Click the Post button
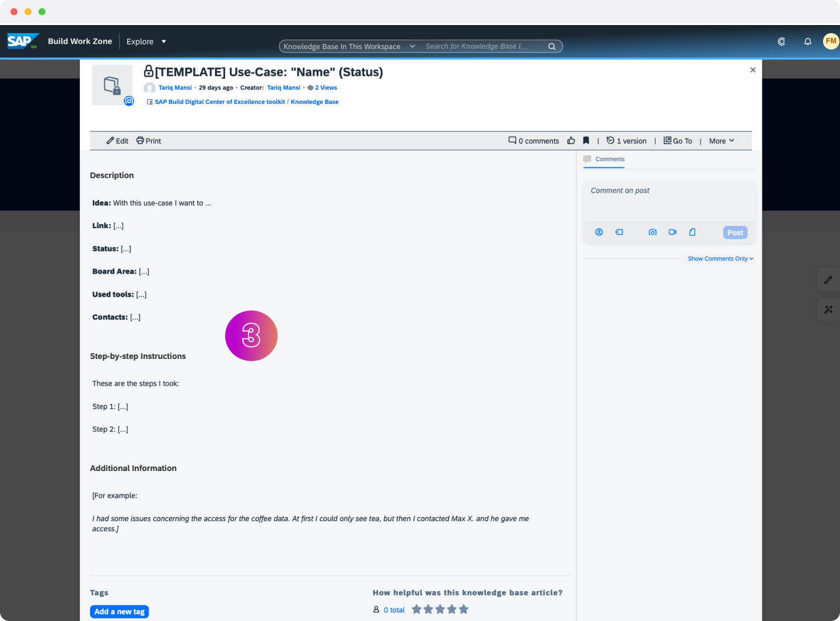The width and height of the screenshot is (840, 621). [x=735, y=232]
